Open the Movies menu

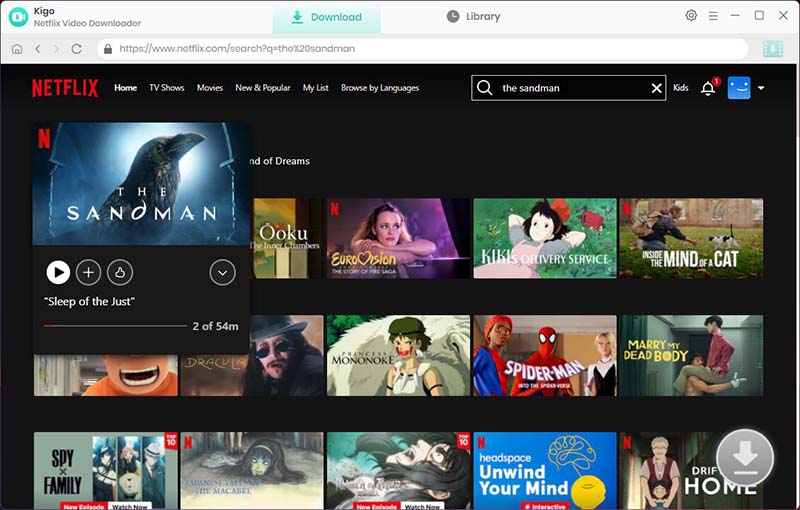click(x=210, y=88)
